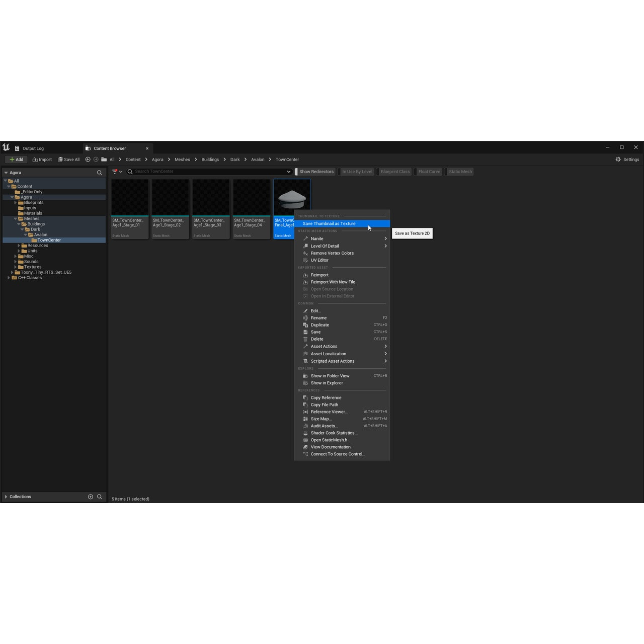Click the Duplicate icon in the menu
This screenshot has width=644, height=644.
click(305, 325)
